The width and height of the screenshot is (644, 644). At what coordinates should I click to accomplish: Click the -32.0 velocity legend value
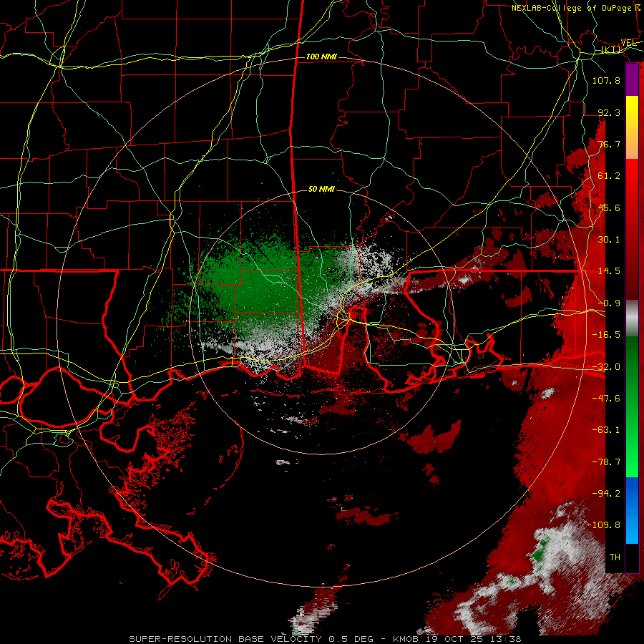pyautogui.click(x=606, y=367)
